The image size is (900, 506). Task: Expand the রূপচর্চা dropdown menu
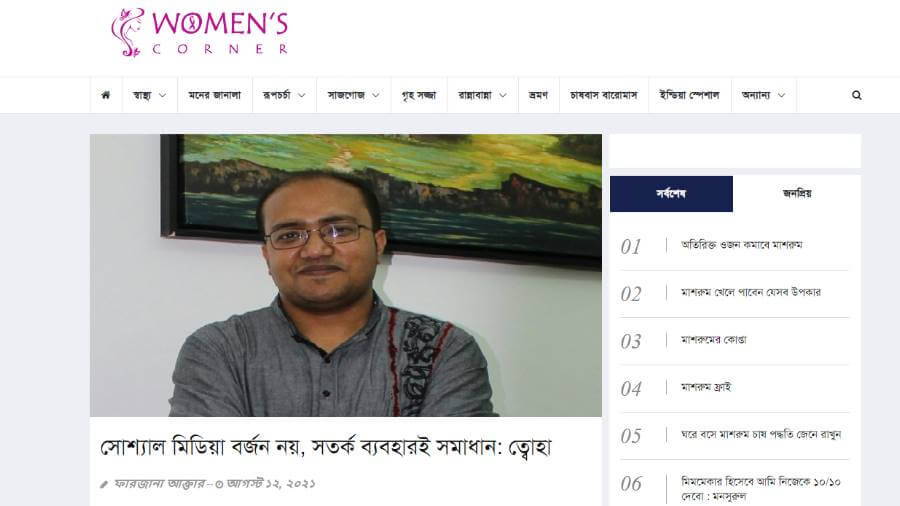pos(284,95)
